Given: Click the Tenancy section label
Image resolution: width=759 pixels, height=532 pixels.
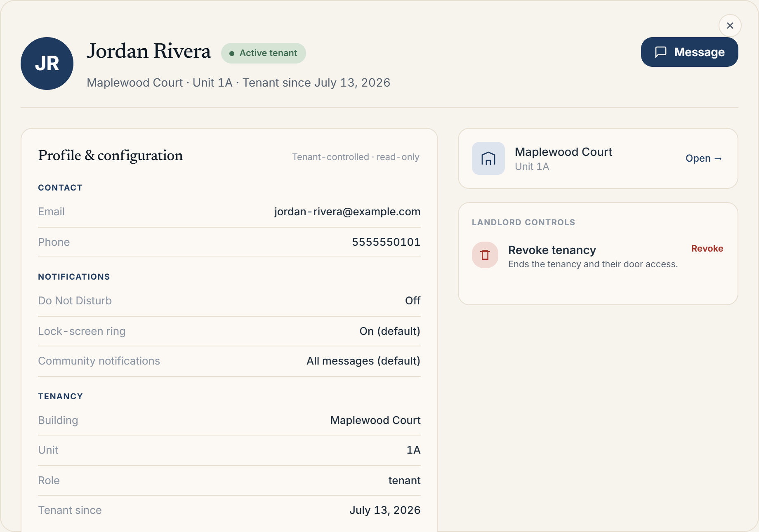Looking at the screenshot, I should pos(61,396).
